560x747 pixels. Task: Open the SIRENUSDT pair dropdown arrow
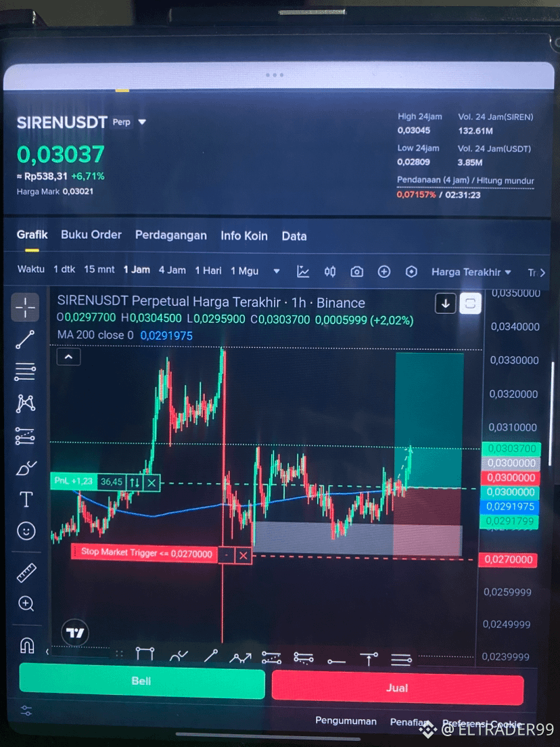click(x=142, y=122)
